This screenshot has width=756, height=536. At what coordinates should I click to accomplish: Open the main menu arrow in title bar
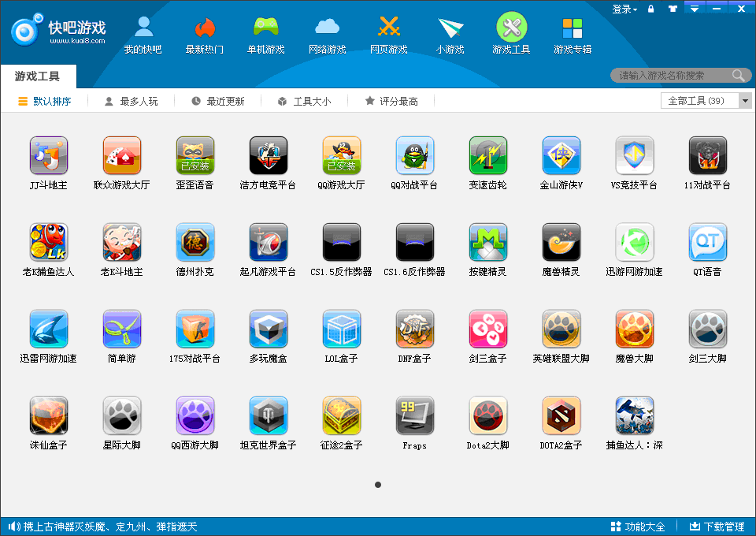click(x=694, y=9)
